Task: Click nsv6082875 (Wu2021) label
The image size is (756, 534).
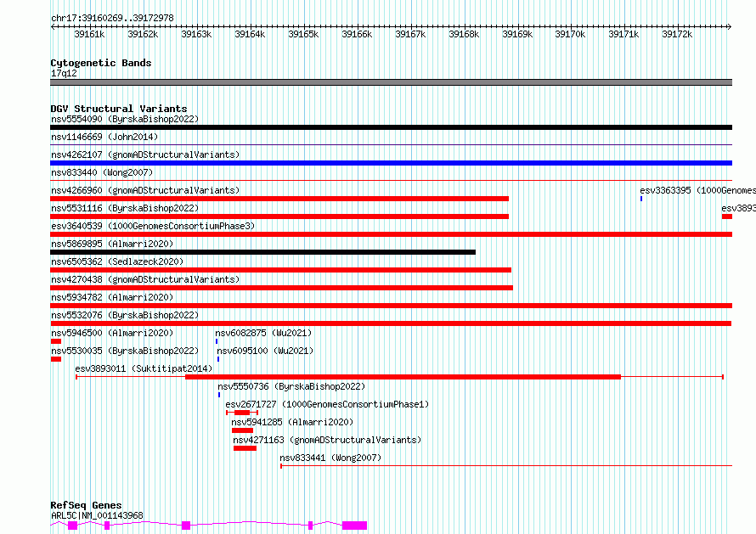Action: pyautogui.click(x=263, y=333)
